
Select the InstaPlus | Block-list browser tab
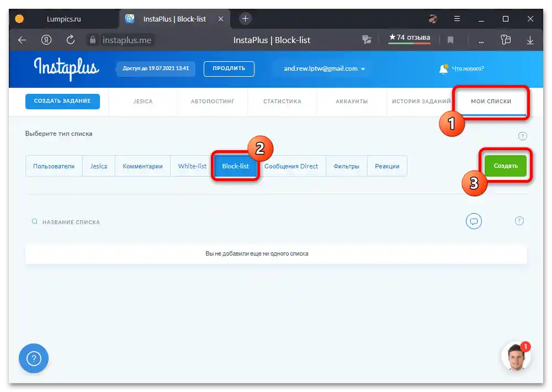(x=174, y=19)
